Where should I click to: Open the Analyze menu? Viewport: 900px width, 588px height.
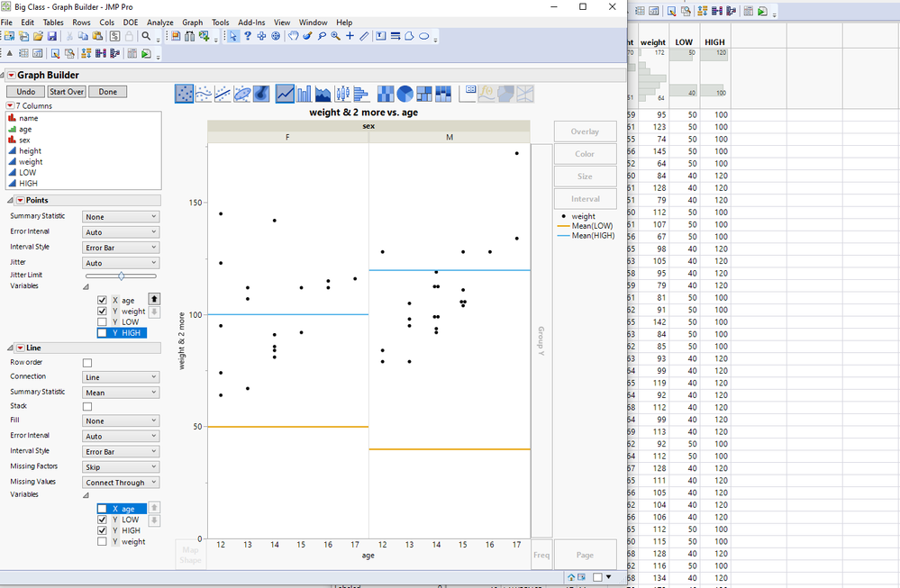(x=159, y=22)
